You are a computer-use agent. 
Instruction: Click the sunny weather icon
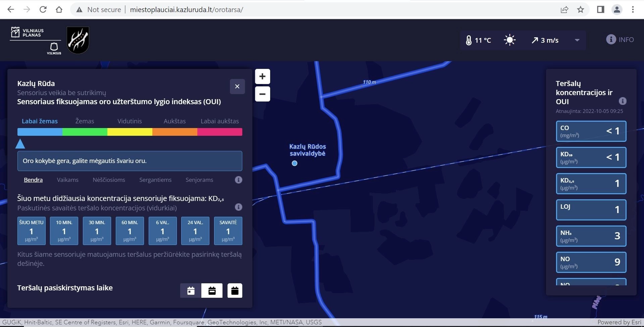pos(510,40)
